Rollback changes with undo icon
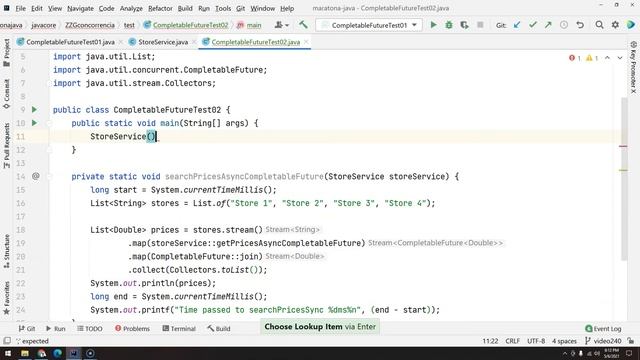 click(x=580, y=25)
